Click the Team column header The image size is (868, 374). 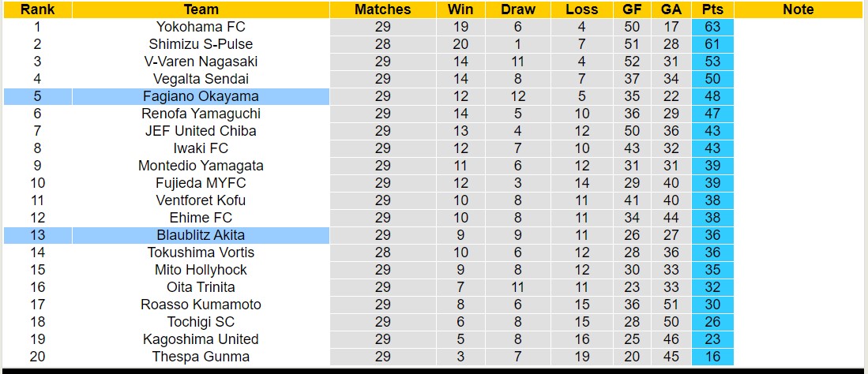point(201,9)
